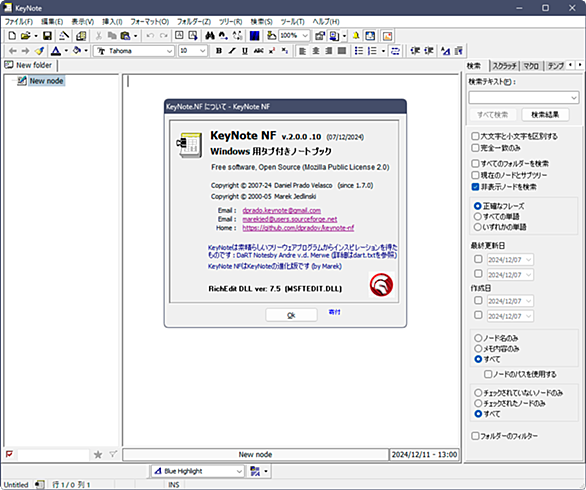586x490 pixels.
Task: Click the bullet list icon
Action: pos(359,51)
